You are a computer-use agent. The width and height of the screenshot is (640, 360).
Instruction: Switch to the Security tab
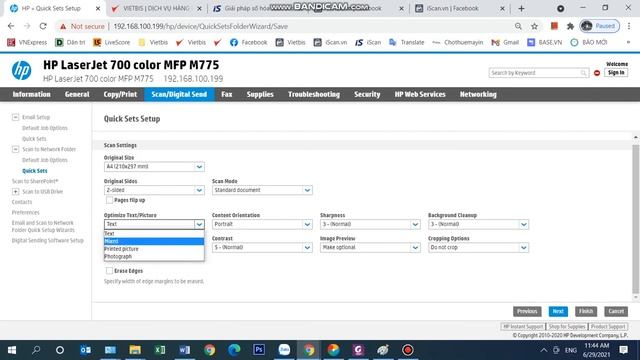point(367,94)
